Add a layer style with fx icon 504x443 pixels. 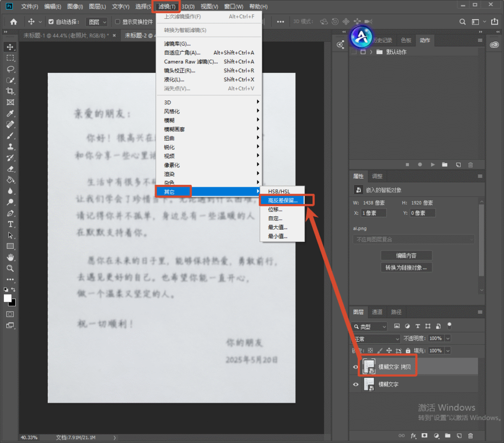(413, 436)
